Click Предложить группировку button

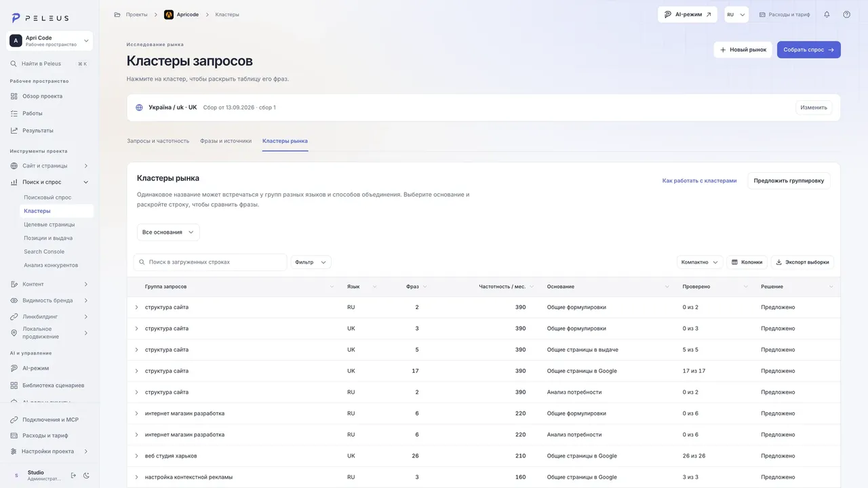pyautogui.click(x=789, y=181)
